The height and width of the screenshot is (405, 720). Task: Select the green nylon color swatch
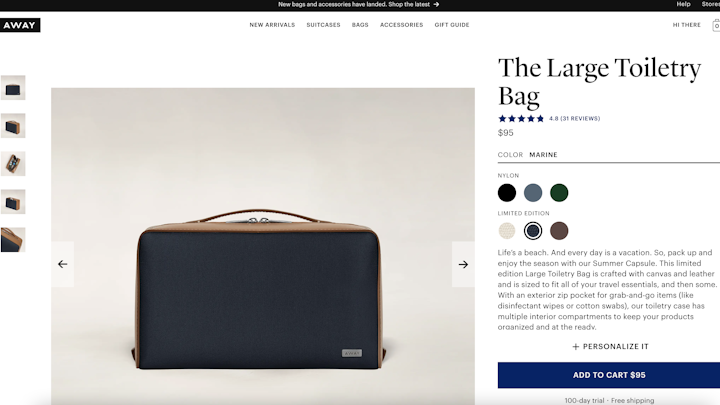point(559,193)
